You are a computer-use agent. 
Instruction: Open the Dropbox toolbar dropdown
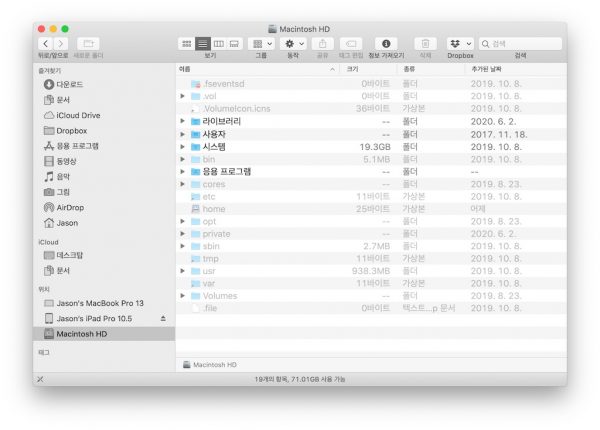pos(461,44)
